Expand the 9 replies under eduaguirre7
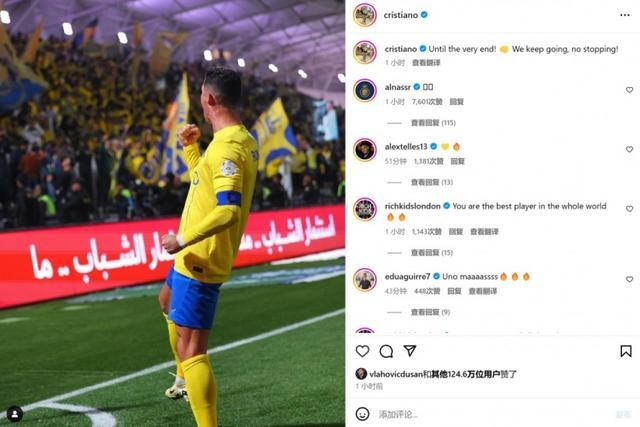The image size is (640, 427). pos(430,312)
